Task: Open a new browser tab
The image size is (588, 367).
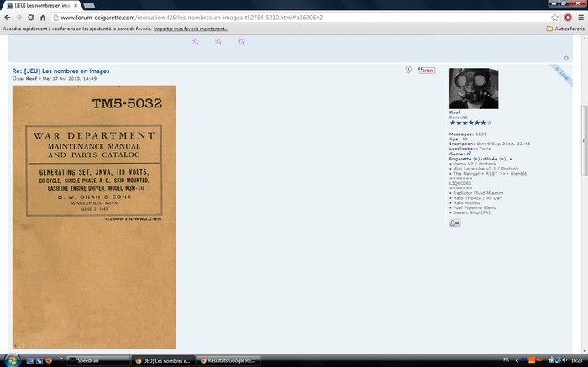Action: point(89,6)
